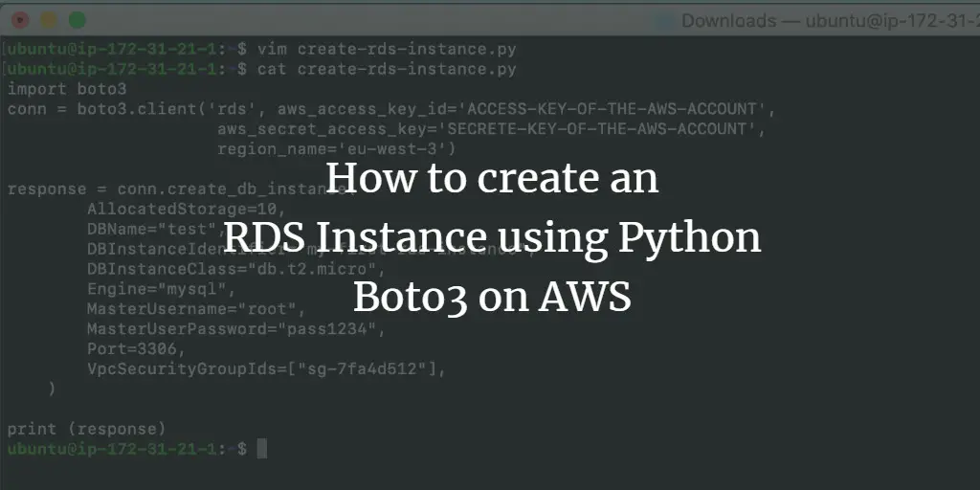Click the 'vim create-rds-instance.py' command line
980x490 pixels.
click(387, 50)
